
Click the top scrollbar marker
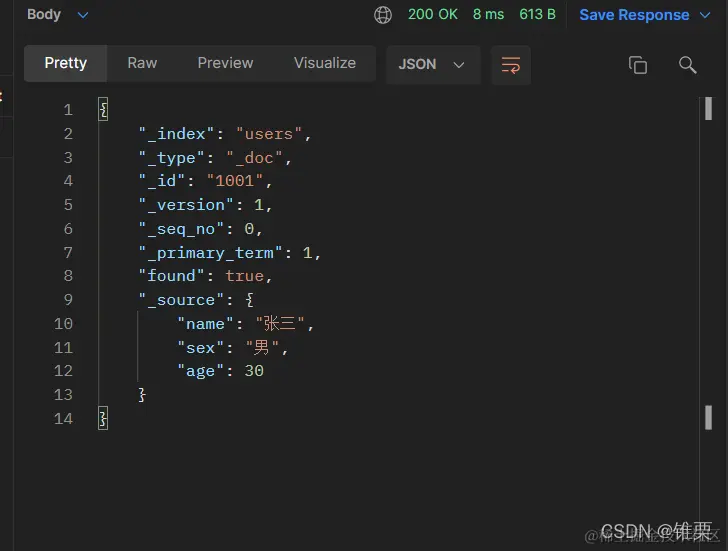point(708,109)
